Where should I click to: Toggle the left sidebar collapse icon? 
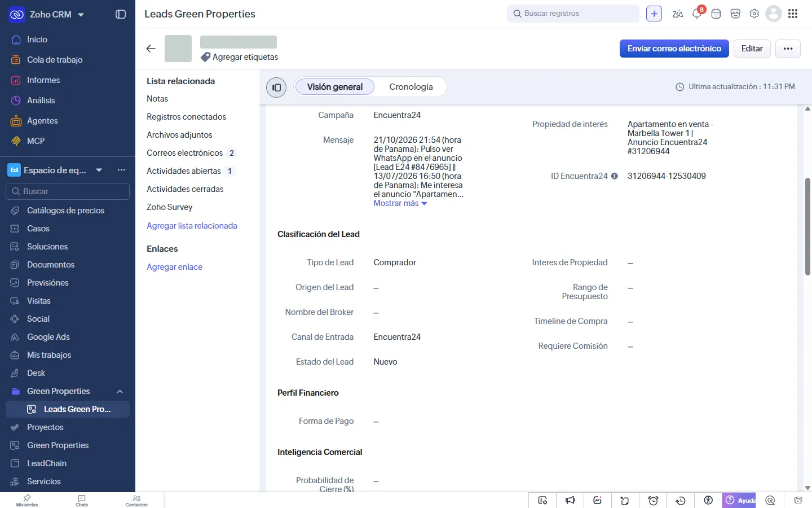coord(121,14)
